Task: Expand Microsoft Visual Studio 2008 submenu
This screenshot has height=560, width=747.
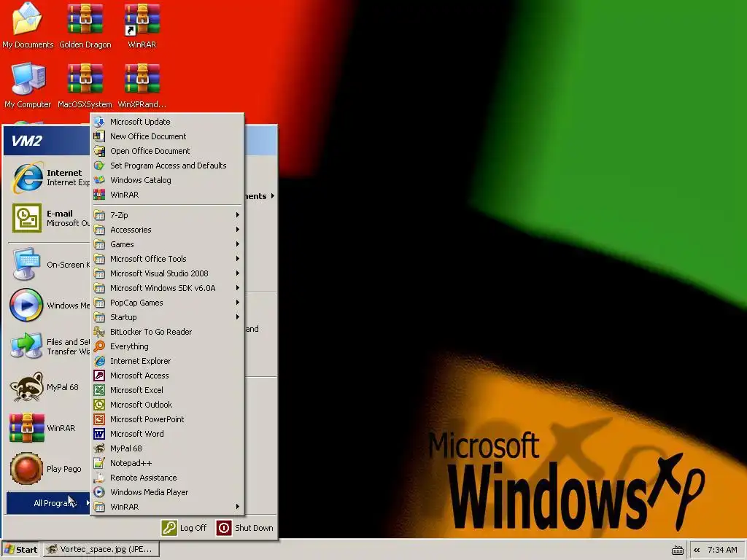Action: [167, 273]
